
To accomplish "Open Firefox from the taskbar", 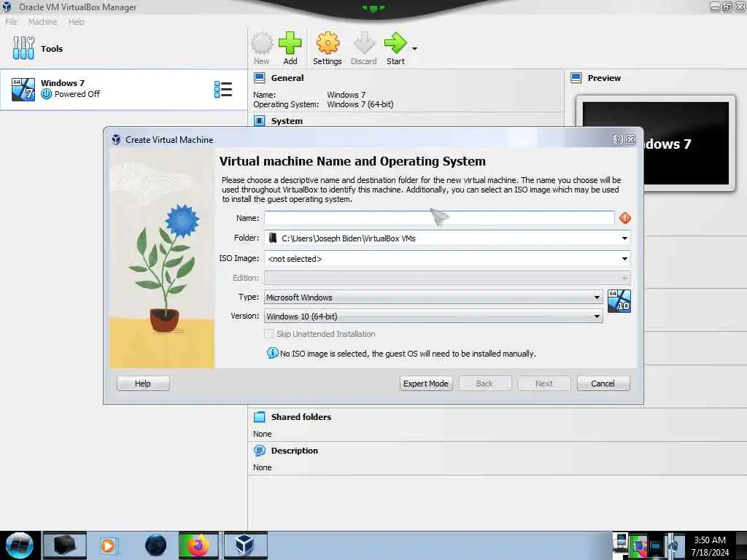I will 198,545.
